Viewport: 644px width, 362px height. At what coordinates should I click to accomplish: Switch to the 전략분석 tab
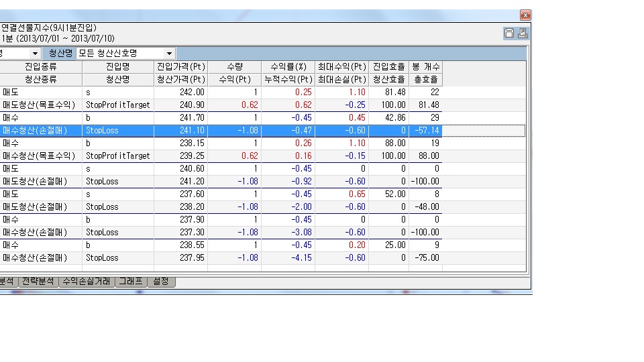click(38, 282)
